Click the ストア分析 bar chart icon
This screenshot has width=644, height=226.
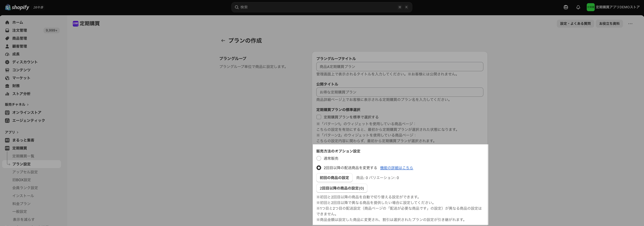click(7, 94)
